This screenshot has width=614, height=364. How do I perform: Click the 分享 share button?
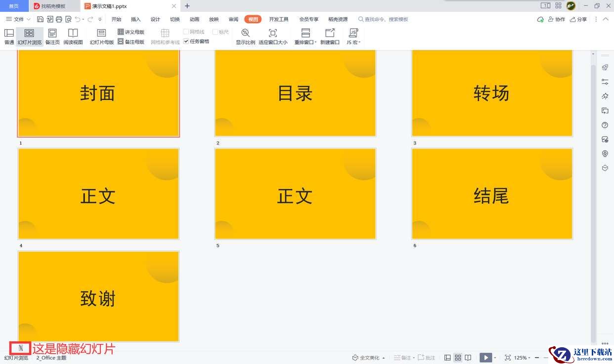click(578, 19)
